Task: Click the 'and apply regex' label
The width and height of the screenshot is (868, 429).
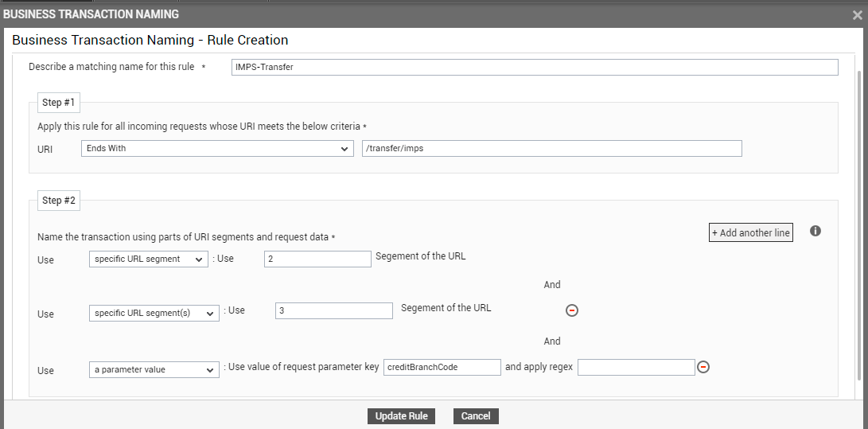Action: pos(539,367)
